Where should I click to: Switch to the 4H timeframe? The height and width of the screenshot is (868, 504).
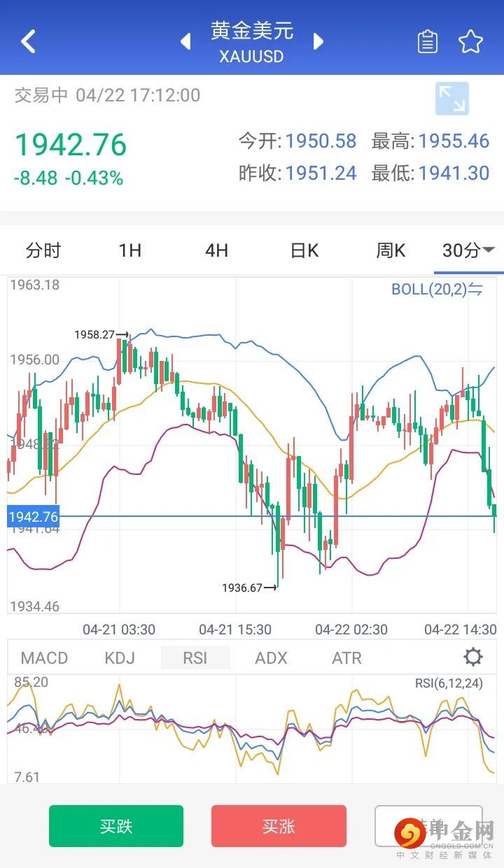(x=217, y=250)
